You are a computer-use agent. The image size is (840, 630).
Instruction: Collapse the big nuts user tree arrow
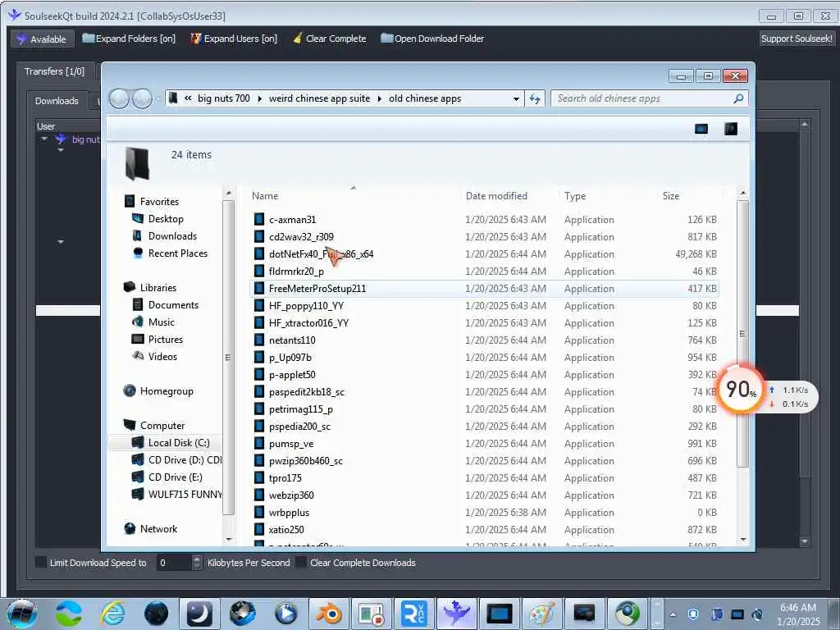(x=44, y=139)
